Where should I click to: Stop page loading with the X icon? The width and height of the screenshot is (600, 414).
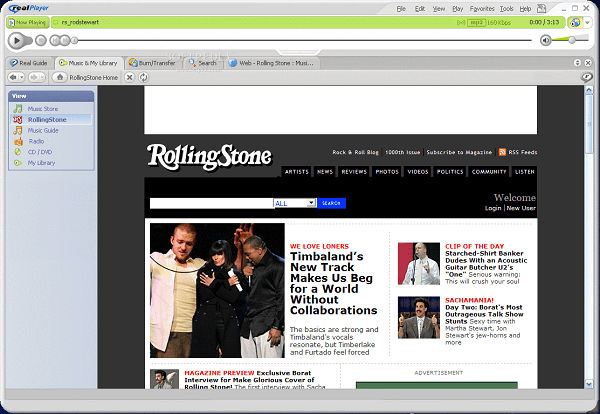130,77
